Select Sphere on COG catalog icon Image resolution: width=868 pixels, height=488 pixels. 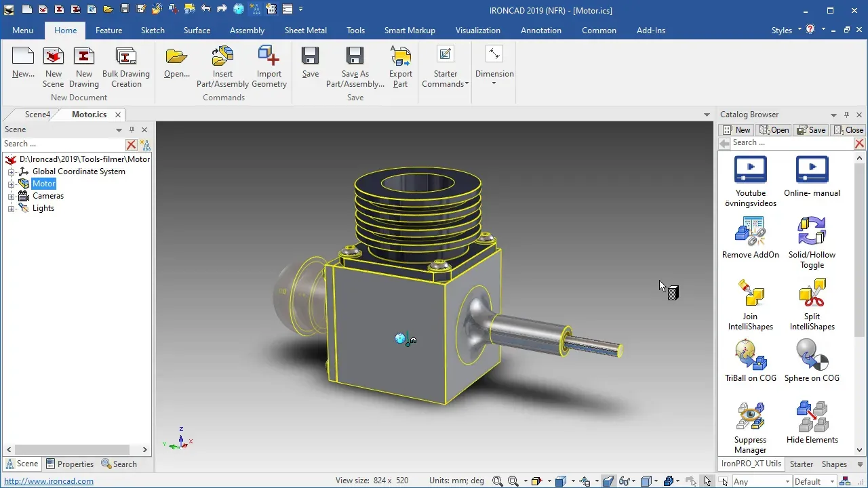(812, 354)
